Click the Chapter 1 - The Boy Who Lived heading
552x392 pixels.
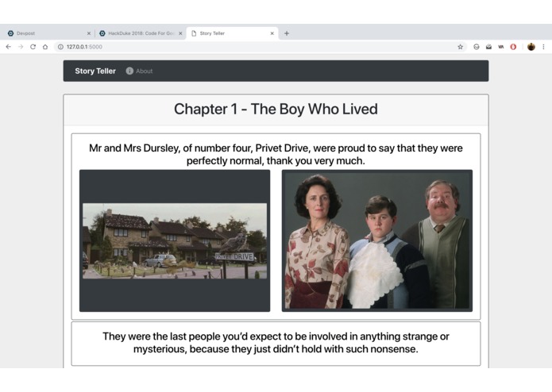pyautogui.click(x=276, y=109)
